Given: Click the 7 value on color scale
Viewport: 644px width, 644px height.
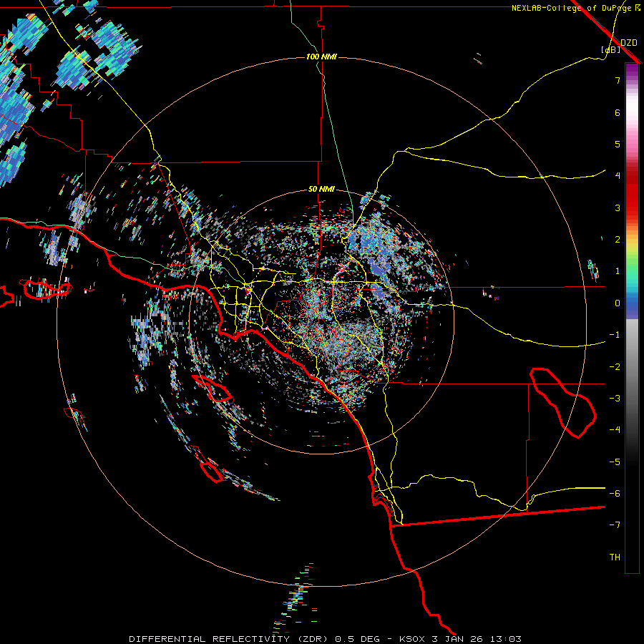Looking at the screenshot, I should (618, 80).
